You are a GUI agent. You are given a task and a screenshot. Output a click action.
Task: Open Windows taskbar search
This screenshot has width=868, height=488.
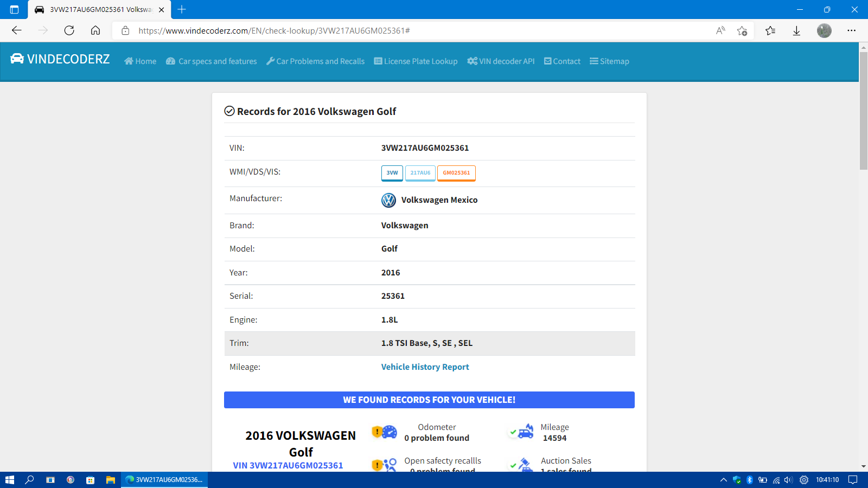pyautogui.click(x=30, y=480)
